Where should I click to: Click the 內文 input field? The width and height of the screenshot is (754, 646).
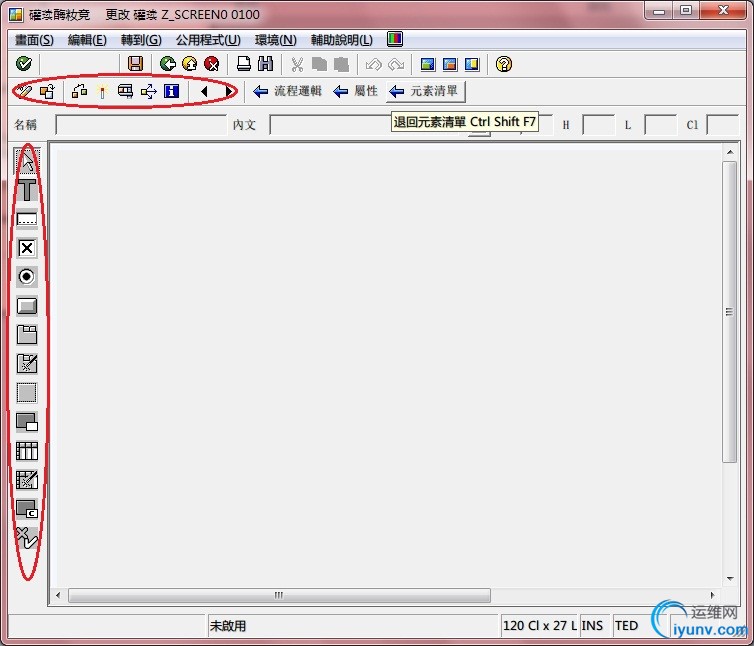(330, 125)
